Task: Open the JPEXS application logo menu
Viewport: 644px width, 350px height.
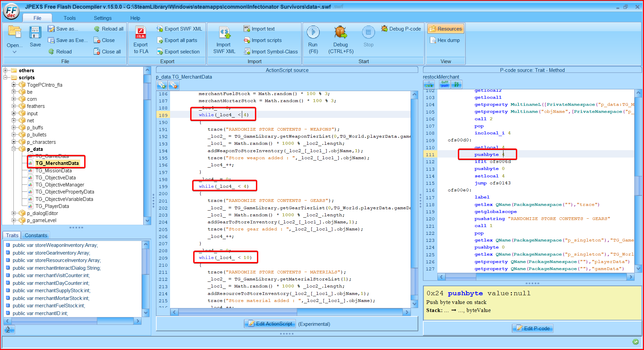Action: click(11, 11)
